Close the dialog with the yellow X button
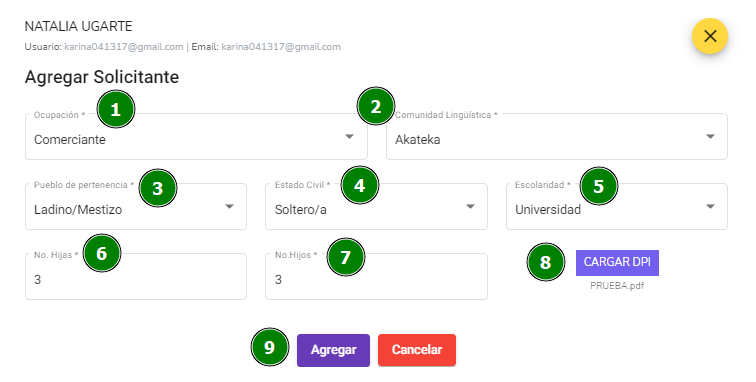Screen dimensions: 756x382 [710, 36]
